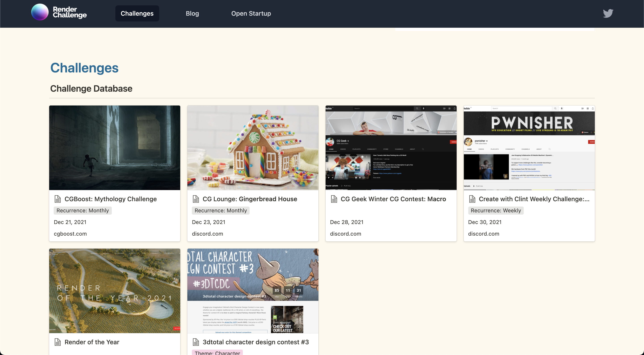
Task: Click Recurrence: Monthly tag on CG Lounge card
Action: click(220, 211)
